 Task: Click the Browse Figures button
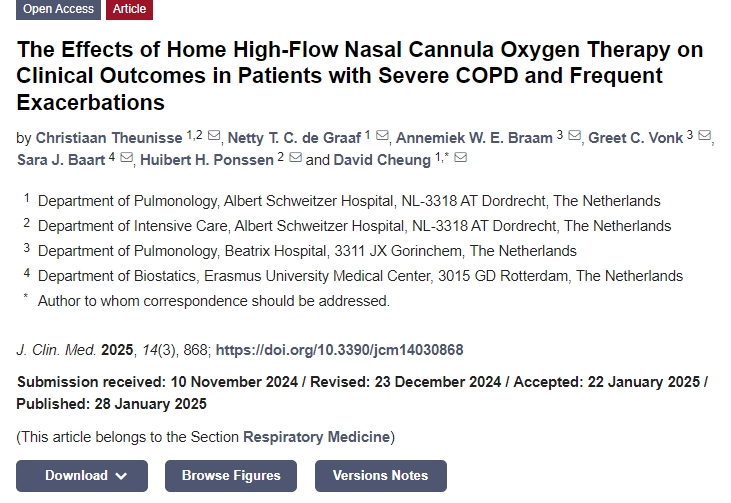pyautogui.click(x=231, y=476)
